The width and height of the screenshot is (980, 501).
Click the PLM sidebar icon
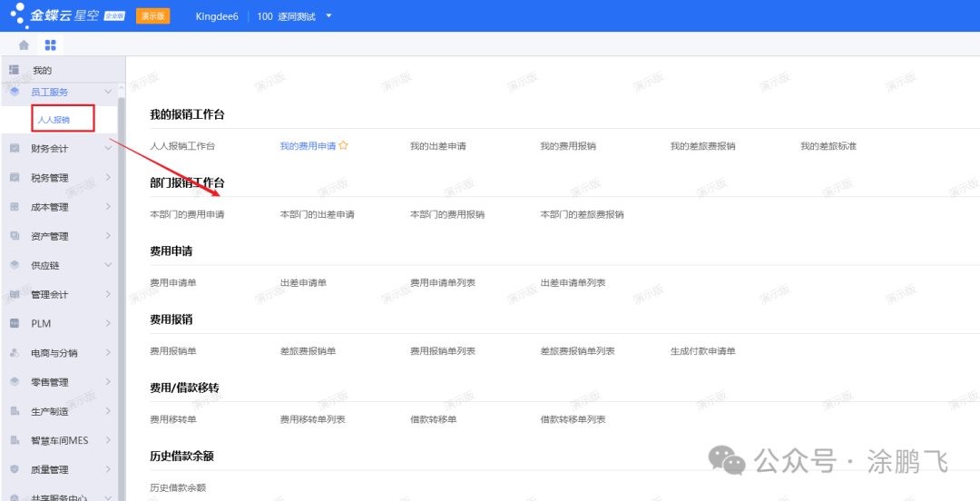pyautogui.click(x=15, y=323)
